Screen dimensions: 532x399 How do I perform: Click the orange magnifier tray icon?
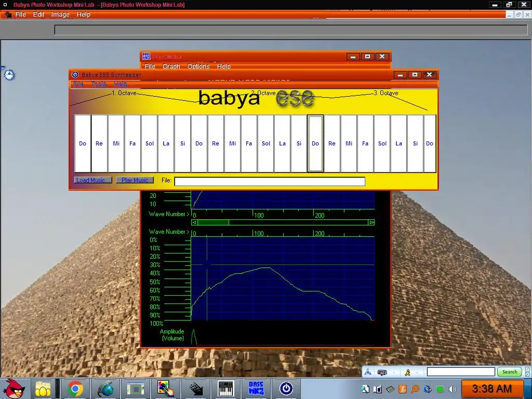[x=415, y=389]
